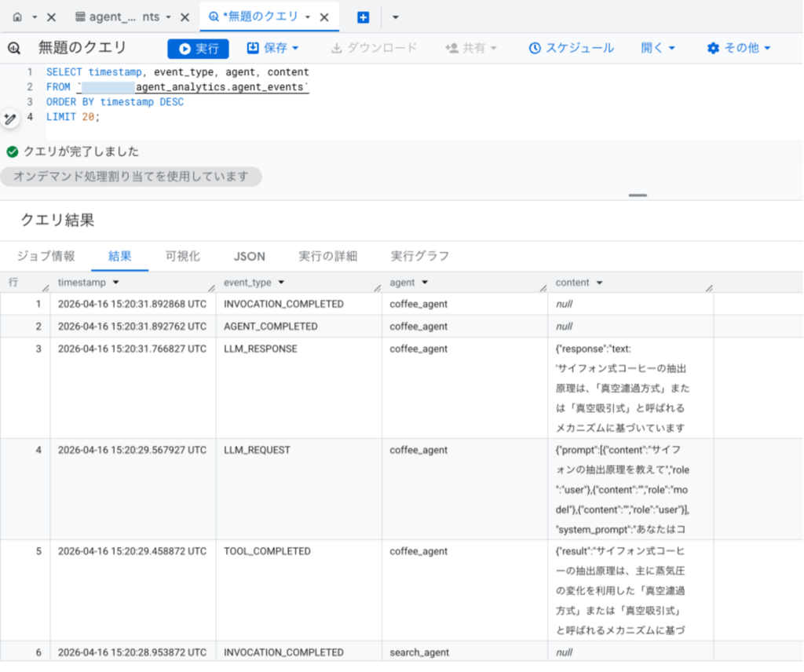Click the magic wand SQL assist icon
The image size is (804, 672).
9,119
